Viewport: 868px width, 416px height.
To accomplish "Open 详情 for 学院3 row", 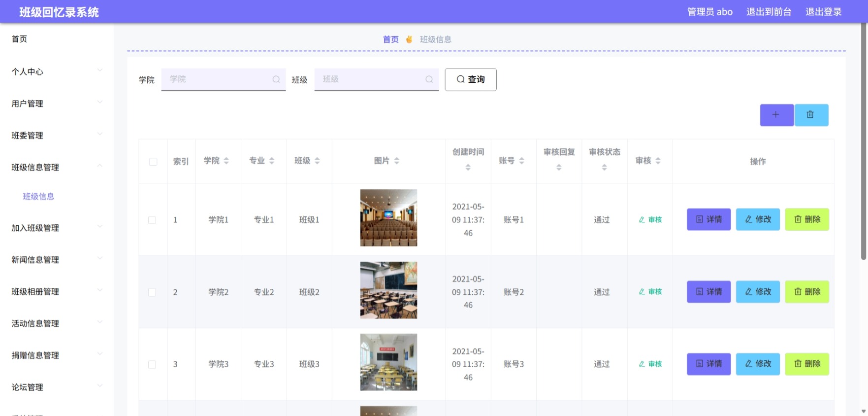I will click(709, 364).
